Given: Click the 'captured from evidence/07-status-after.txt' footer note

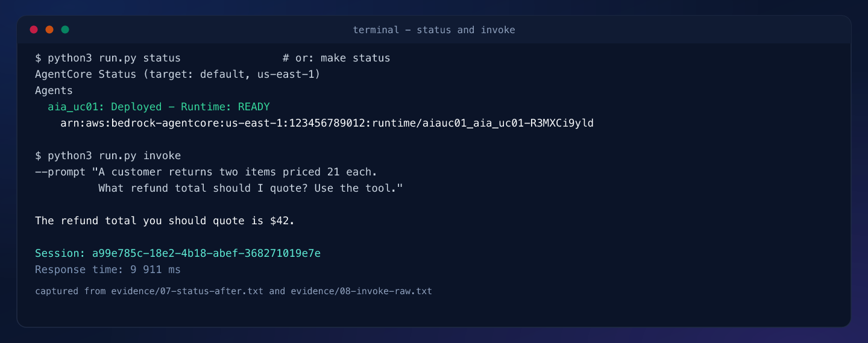Looking at the screenshot, I should click(233, 291).
